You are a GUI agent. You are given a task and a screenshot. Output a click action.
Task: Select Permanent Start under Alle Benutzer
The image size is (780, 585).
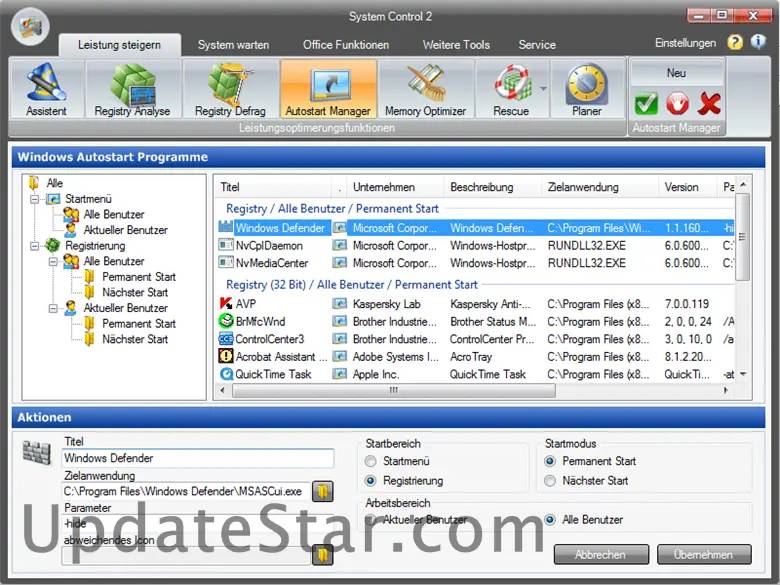coord(139,277)
